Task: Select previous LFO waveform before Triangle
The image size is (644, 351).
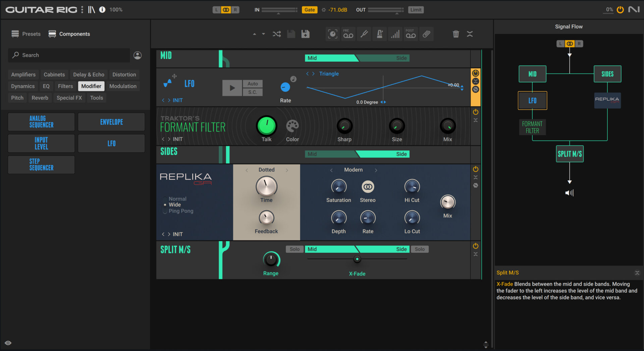Action: [x=307, y=74]
